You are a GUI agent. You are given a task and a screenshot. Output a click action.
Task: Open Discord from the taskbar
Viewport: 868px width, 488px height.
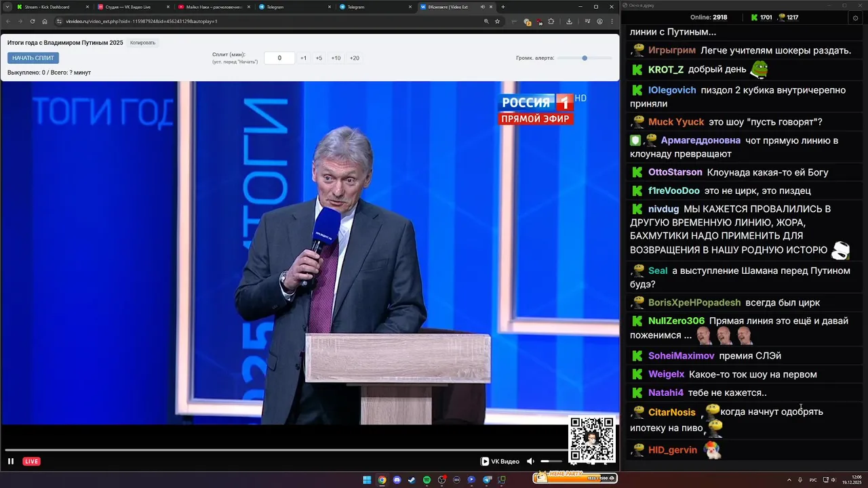tap(397, 480)
